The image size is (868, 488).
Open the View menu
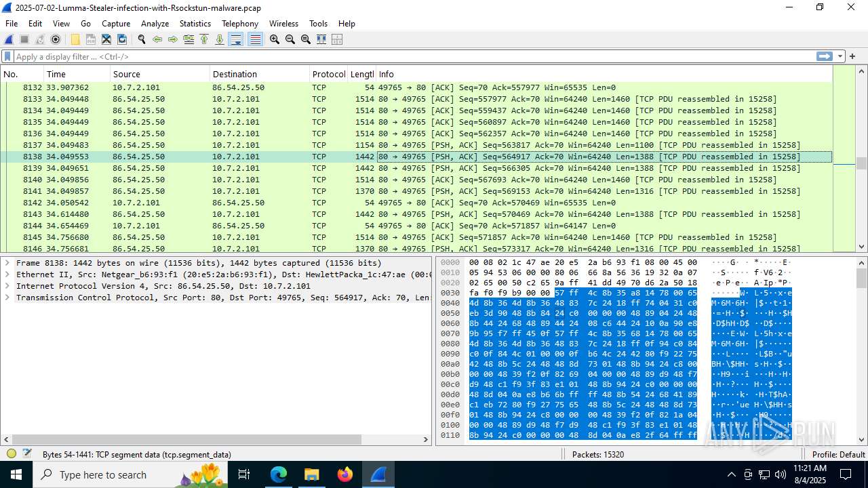click(x=61, y=24)
